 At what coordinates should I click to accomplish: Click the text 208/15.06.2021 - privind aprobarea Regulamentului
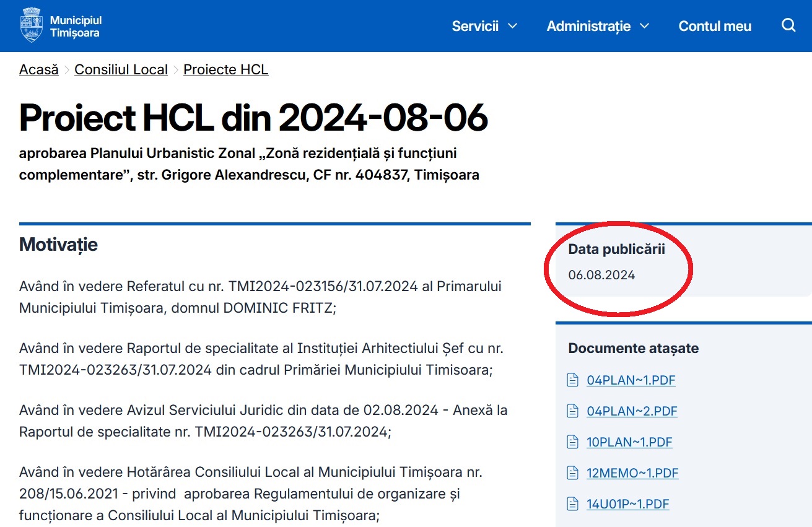click(240, 494)
